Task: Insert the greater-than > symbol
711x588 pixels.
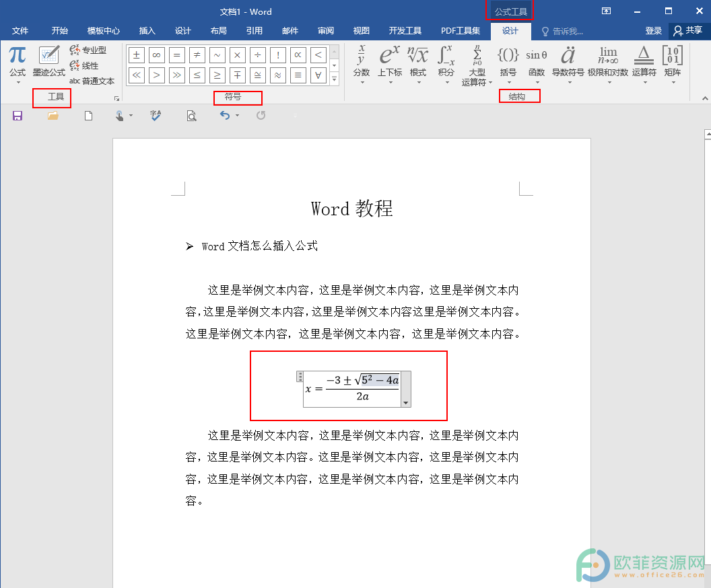Action: [x=156, y=75]
